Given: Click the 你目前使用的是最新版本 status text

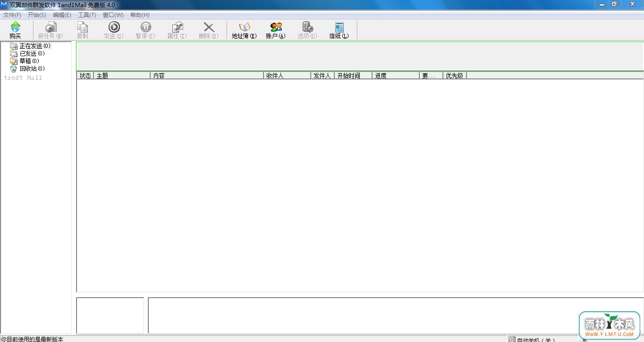Looking at the screenshot, I should tap(32, 339).
